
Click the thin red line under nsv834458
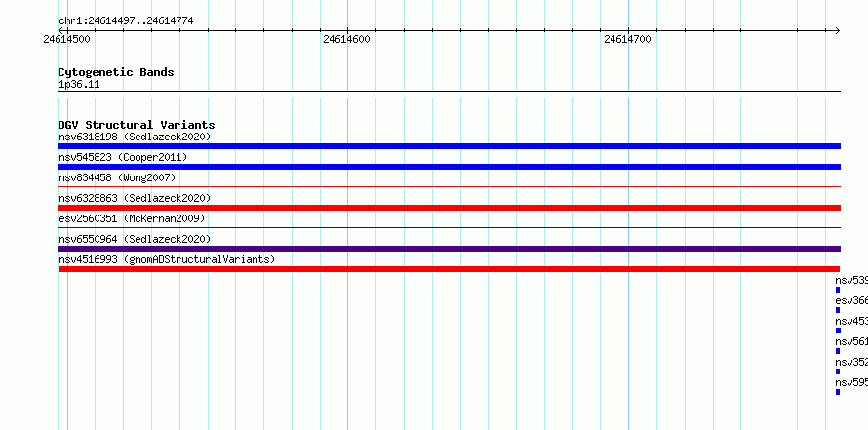449,186
